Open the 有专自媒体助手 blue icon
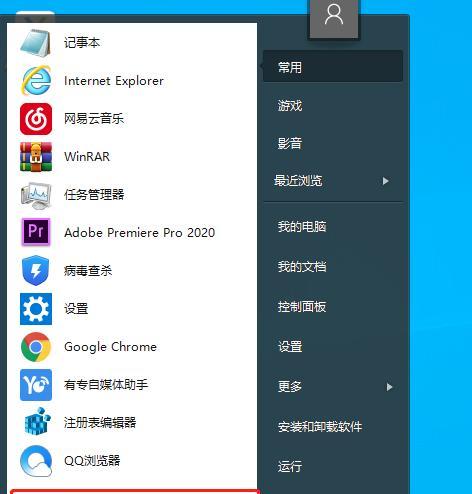The image size is (472, 494). tap(36, 385)
